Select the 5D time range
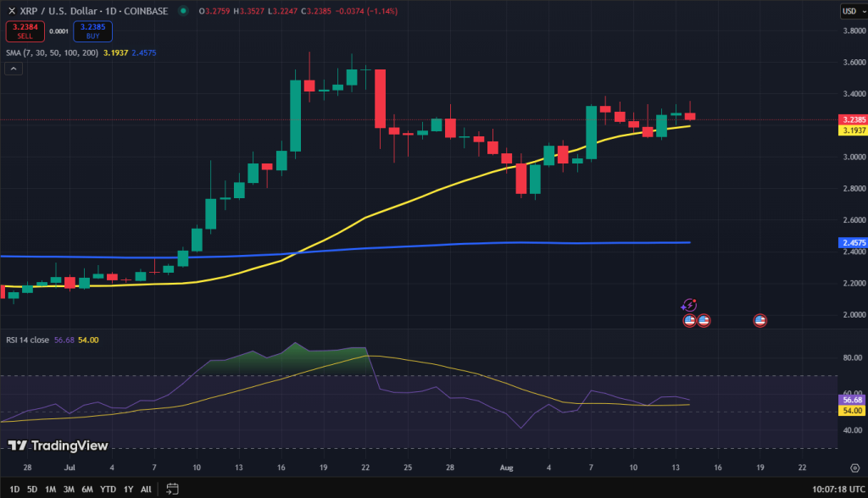 tap(32, 490)
